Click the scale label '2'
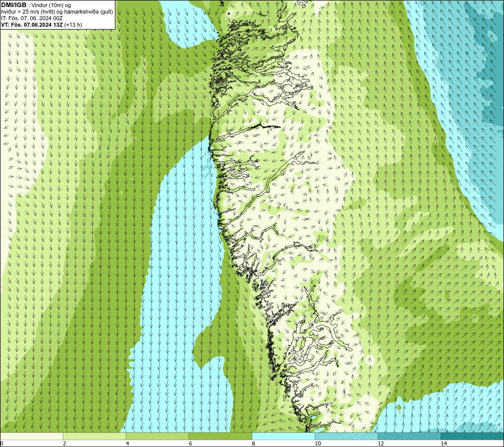504x447 pixels. (x=65, y=444)
